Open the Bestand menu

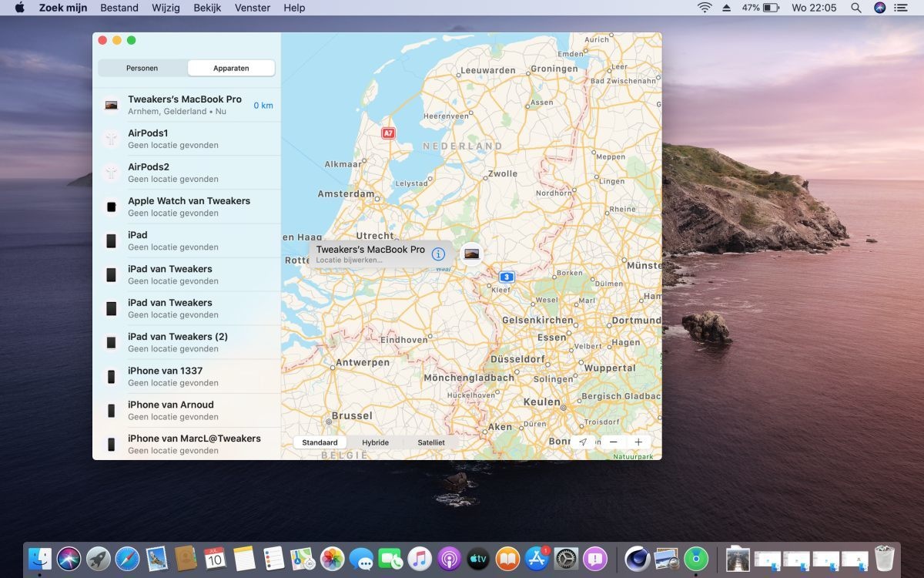point(119,8)
